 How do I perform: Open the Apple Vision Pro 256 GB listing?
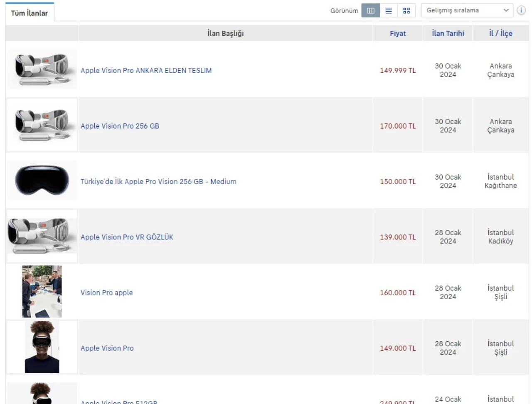120,126
